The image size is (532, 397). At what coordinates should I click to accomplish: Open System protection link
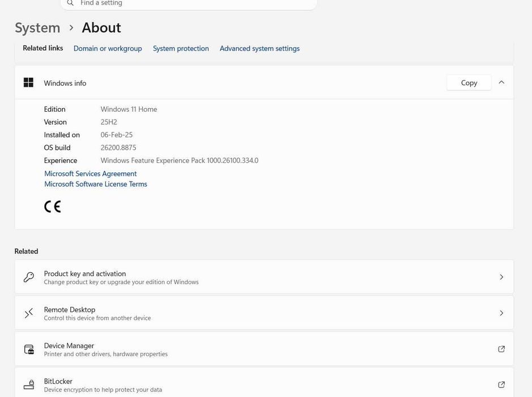(181, 49)
